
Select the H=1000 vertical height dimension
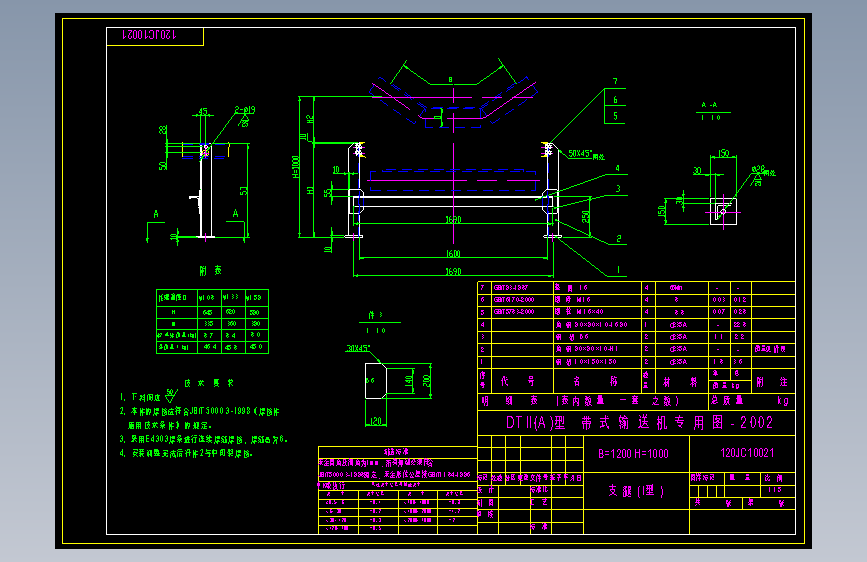coord(296,166)
